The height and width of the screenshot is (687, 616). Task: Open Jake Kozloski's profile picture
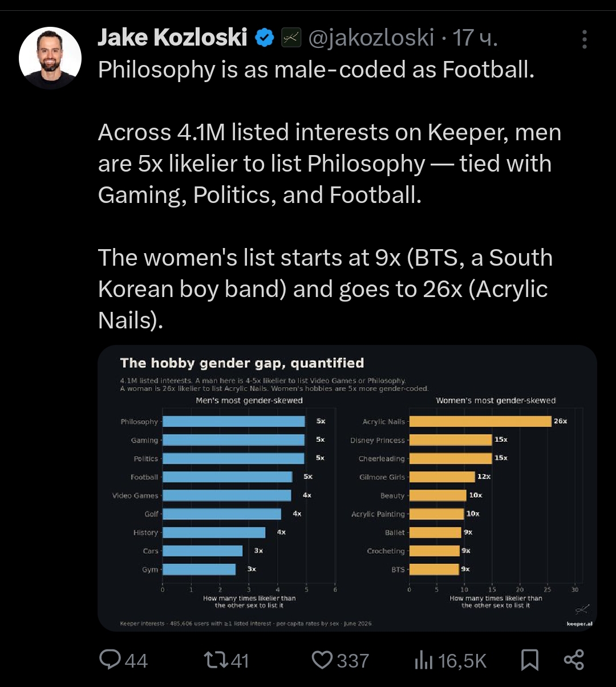pos(50,58)
